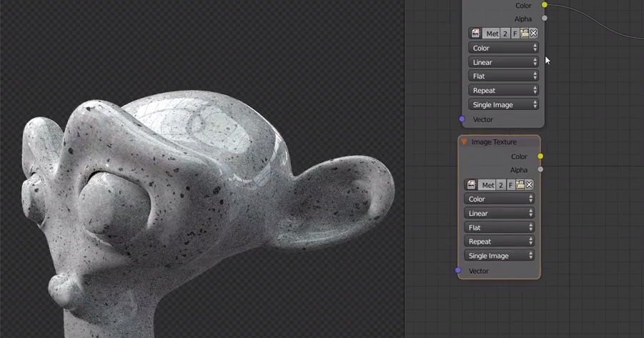Select the Image Texture node header title

pos(494,141)
